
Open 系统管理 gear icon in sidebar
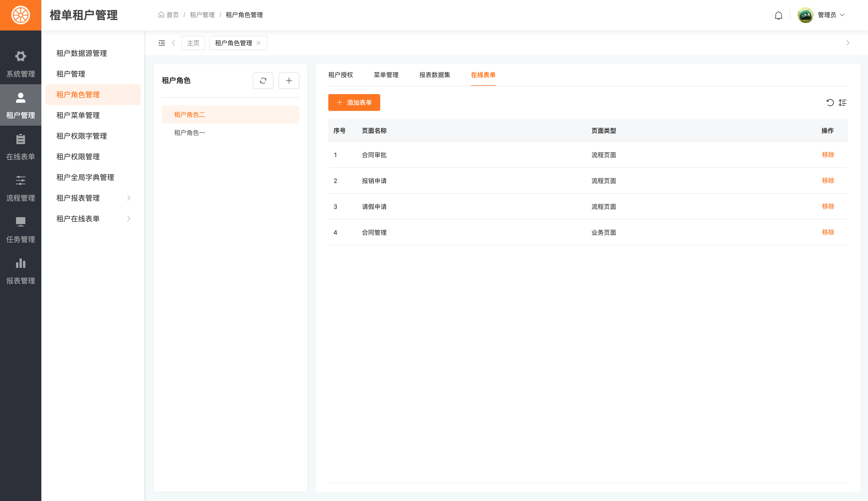click(21, 56)
